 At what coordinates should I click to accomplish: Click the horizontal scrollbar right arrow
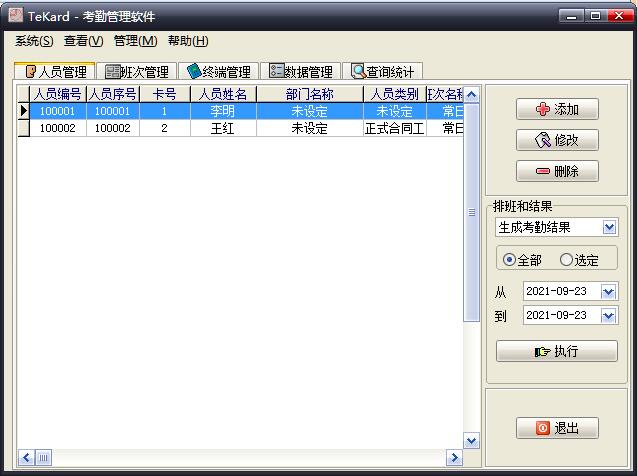pyautogui.click(x=454, y=458)
